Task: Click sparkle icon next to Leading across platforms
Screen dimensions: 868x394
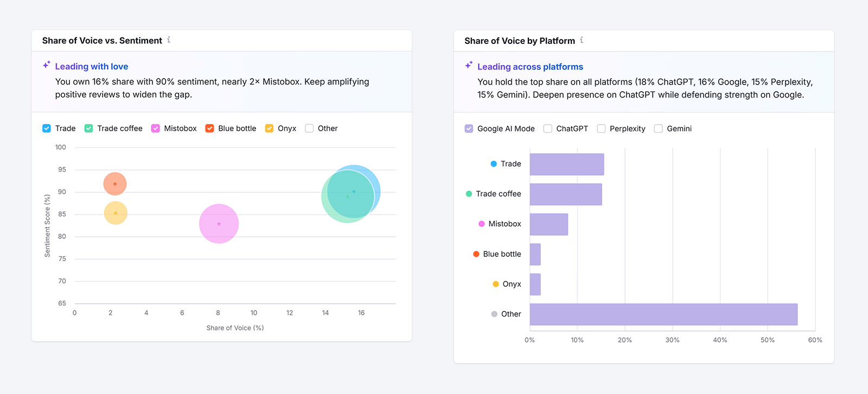Action: coord(469,65)
